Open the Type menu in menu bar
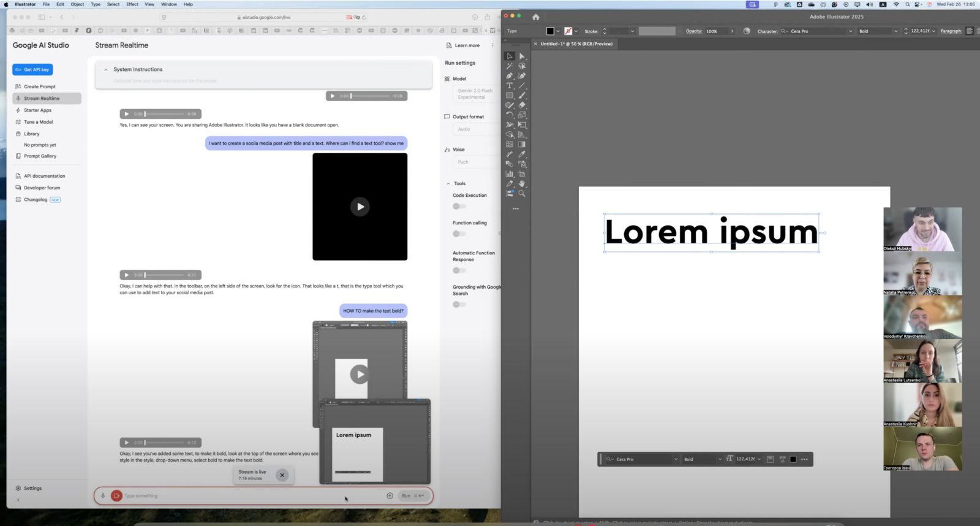980x526 pixels. coord(96,4)
